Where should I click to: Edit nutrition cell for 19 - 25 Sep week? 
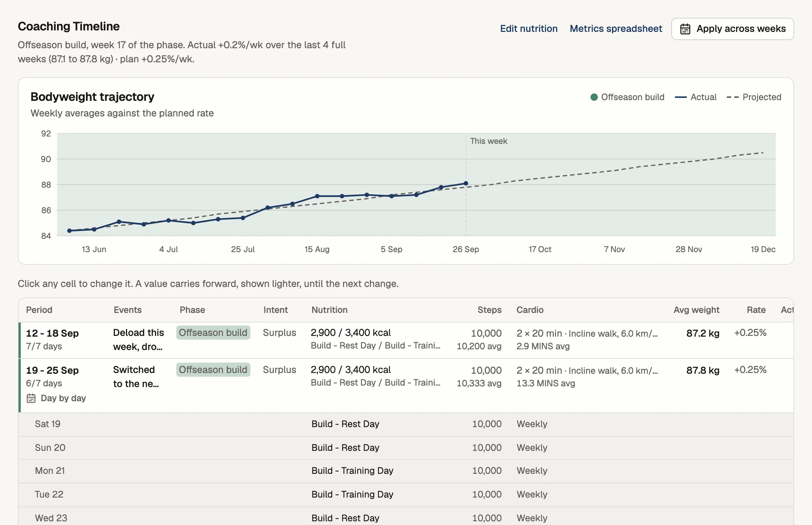pyautogui.click(x=376, y=376)
